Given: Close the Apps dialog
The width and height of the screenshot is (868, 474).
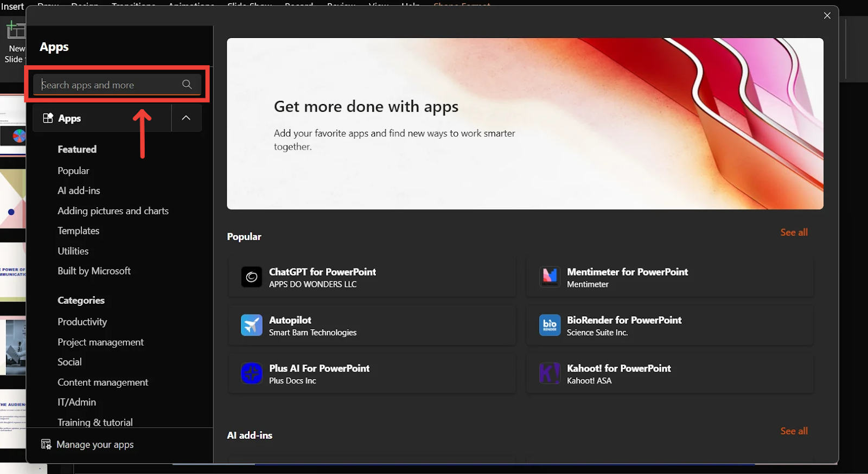Looking at the screenshot, I should pos(827,16).
